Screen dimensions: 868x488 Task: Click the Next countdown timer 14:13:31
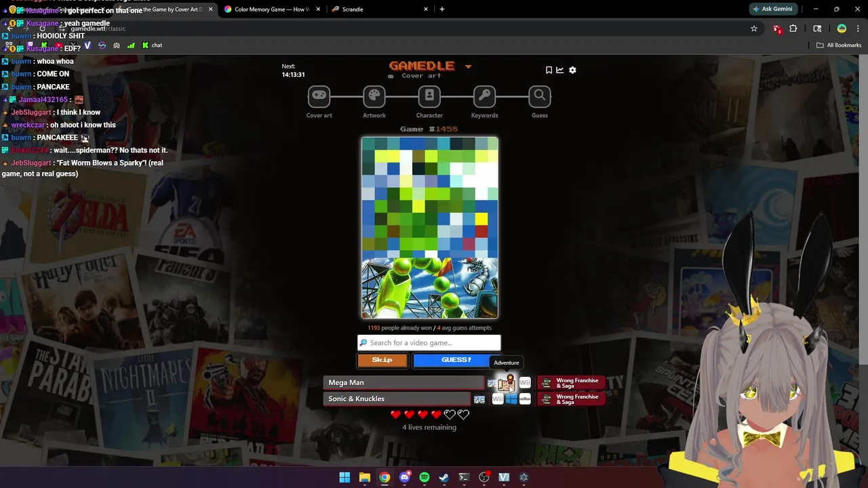(x=293, y=75)
